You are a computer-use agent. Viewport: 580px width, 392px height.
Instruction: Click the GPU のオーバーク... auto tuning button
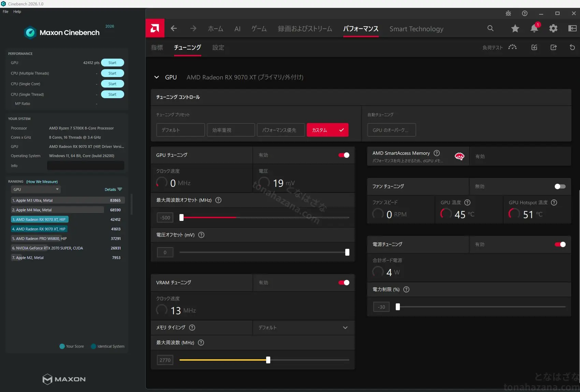tap(391, 130)
